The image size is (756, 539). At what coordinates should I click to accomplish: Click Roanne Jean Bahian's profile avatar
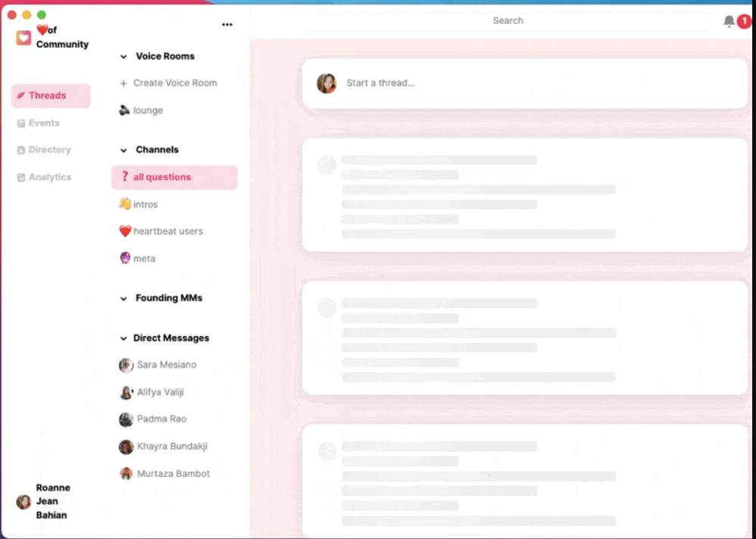coord(23,502)
